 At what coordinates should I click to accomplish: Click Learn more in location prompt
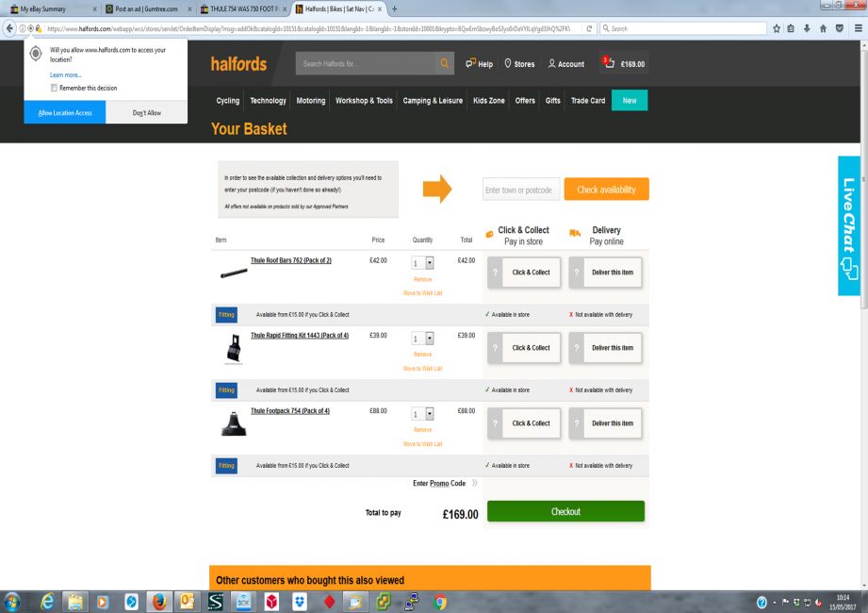65,75
